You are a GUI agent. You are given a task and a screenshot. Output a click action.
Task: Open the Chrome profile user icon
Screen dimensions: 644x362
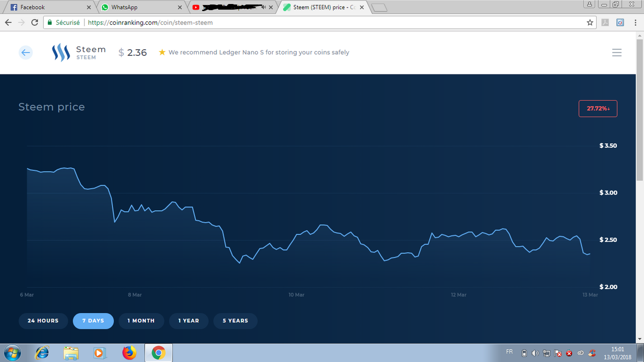pyautogui.click(x=589, y=4)
